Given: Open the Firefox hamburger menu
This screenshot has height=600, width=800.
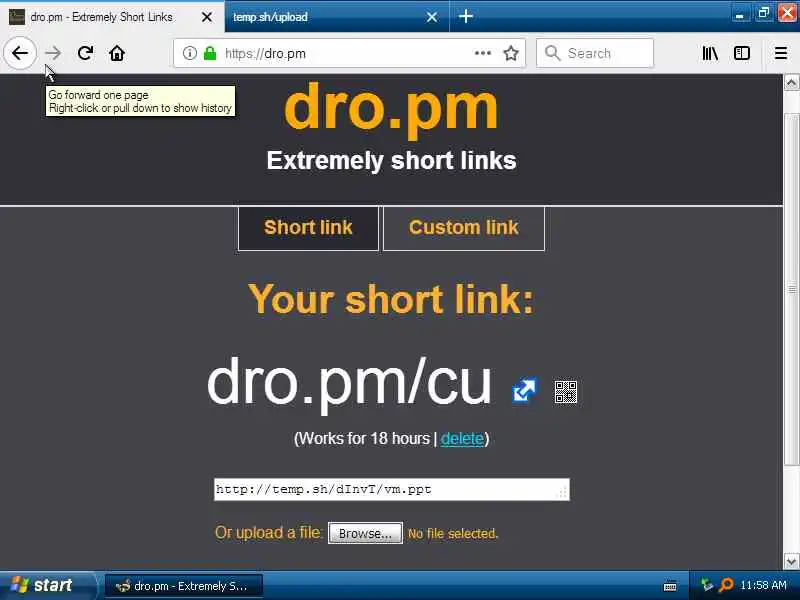Looking at the screenshot, I should pyautogui.click(x=781, y=53).
